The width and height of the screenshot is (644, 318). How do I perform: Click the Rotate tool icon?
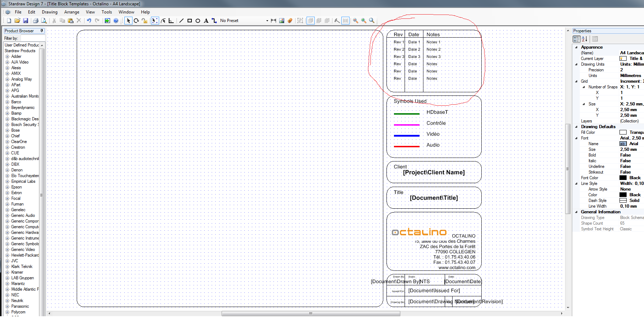[136, 21]
